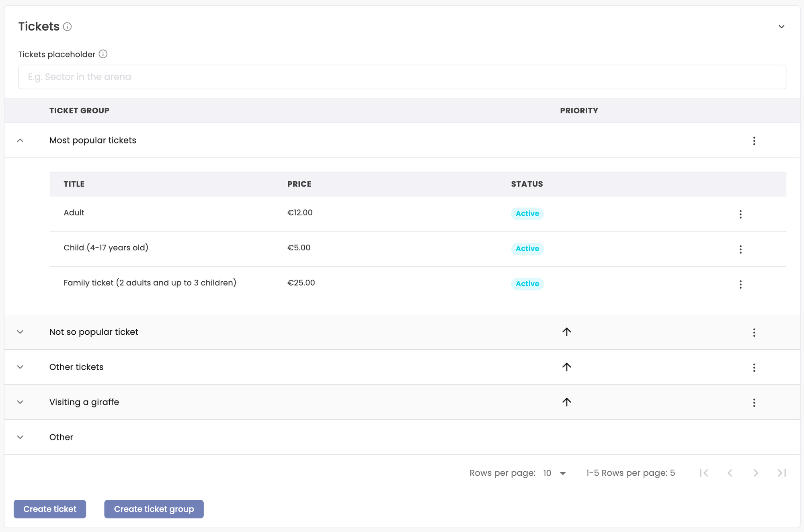
Task: Open the kebab menu for Family ticket
Action: click(740, 284)
